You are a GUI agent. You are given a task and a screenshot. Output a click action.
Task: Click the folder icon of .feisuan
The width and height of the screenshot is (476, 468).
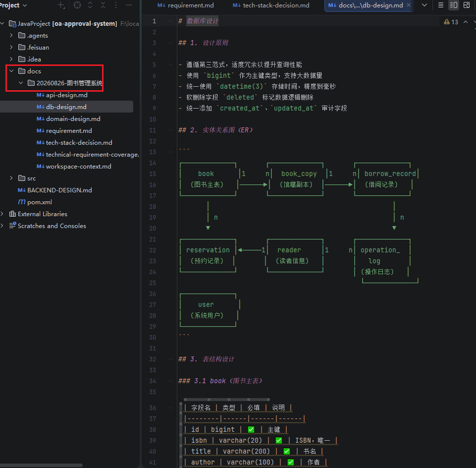pos(22,47)
